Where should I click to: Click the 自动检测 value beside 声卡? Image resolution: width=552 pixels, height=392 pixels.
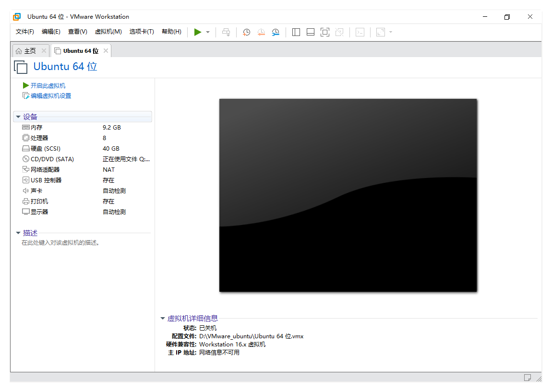click(114, 190)
